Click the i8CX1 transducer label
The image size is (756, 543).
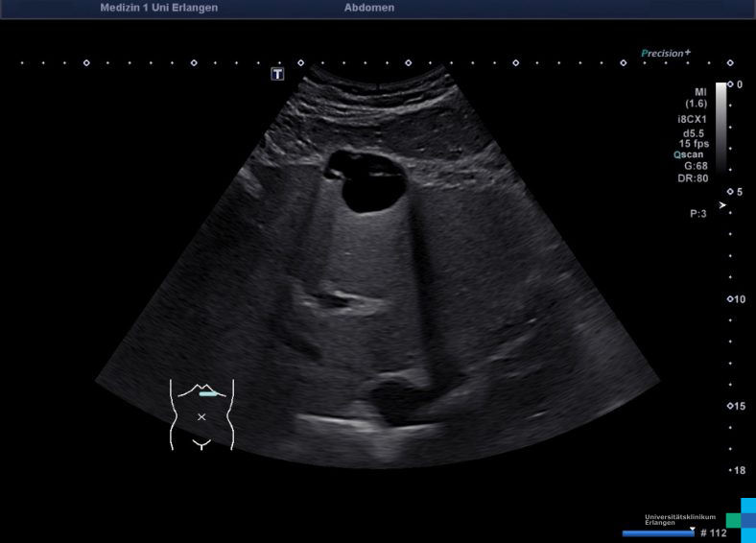click(x=692, y=119)
